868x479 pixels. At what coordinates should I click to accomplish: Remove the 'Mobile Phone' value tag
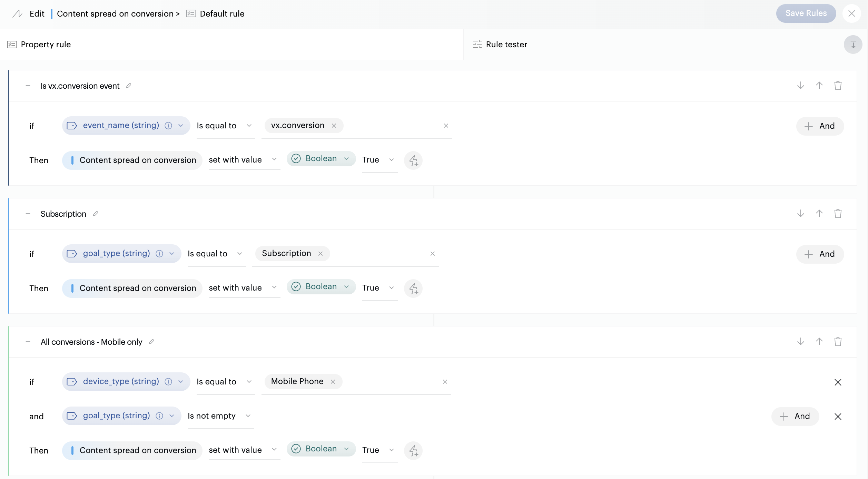click(333, 382)
